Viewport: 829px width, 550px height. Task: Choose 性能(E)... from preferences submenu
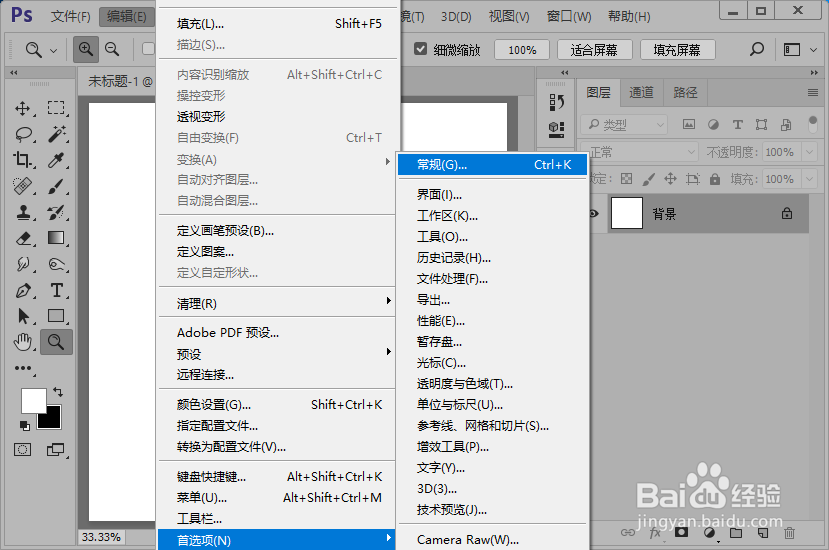point(493,320)
